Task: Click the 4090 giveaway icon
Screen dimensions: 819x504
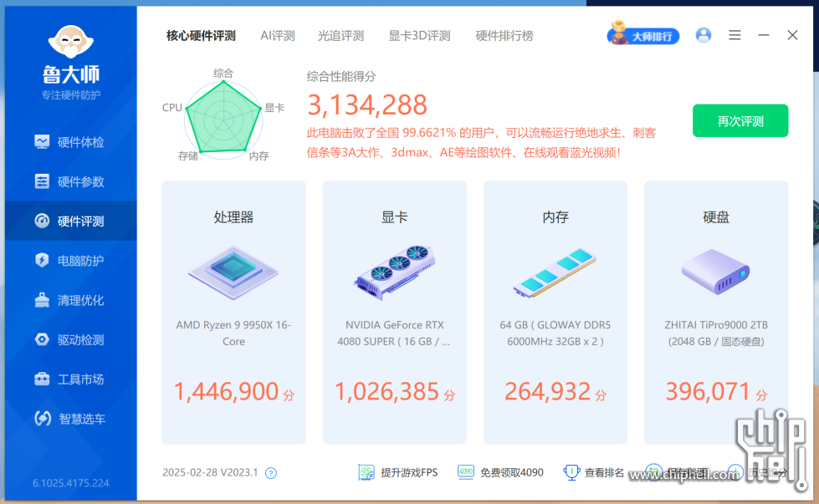Action: (465, 472)
